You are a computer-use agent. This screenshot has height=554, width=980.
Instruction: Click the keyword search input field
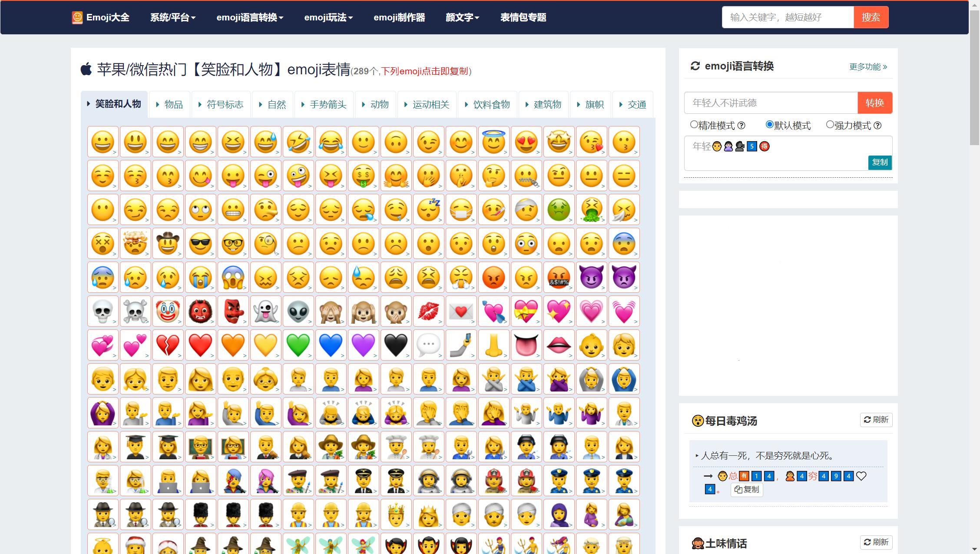coord(787,17)
